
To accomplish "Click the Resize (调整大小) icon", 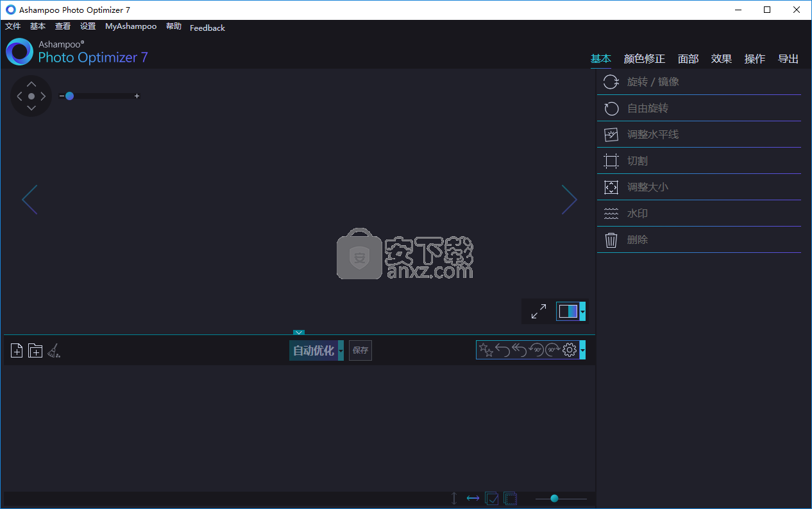I will coord(611,187).
